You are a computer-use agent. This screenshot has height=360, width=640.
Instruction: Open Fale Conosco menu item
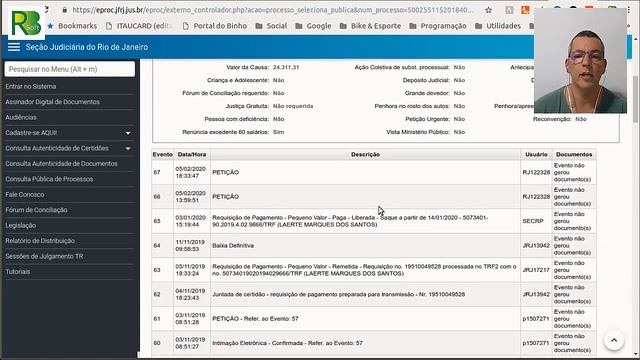point(24,195)
